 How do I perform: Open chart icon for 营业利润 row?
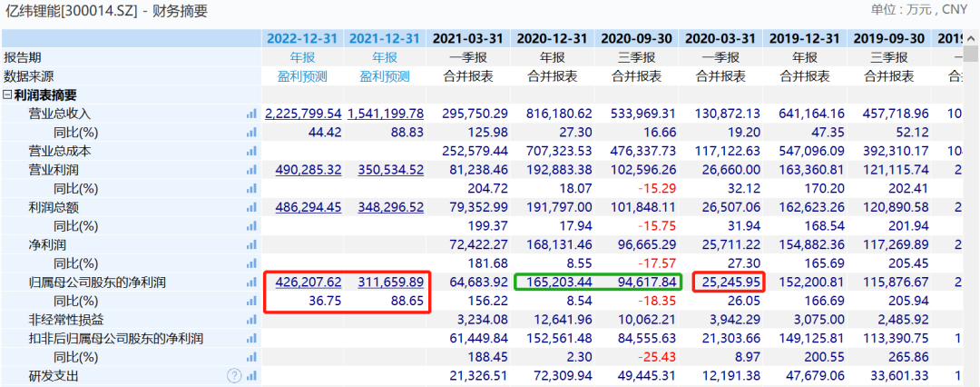tap(251, 170)
